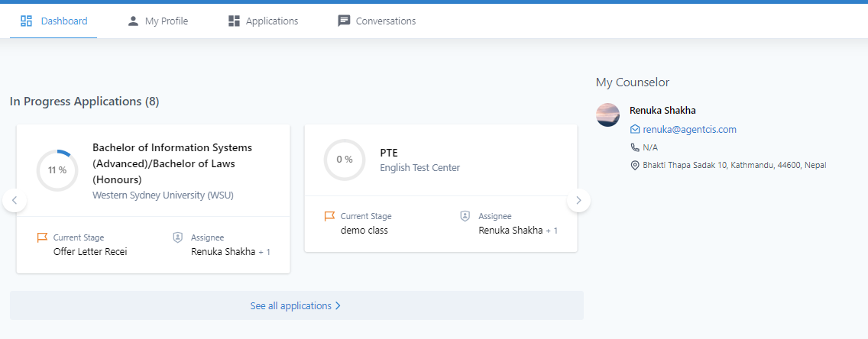Viewport: 868px width, 339px height.
Task: Email counselor at renuka@agentcis.com
Action: pyautogui.click(x=689, y=129)
